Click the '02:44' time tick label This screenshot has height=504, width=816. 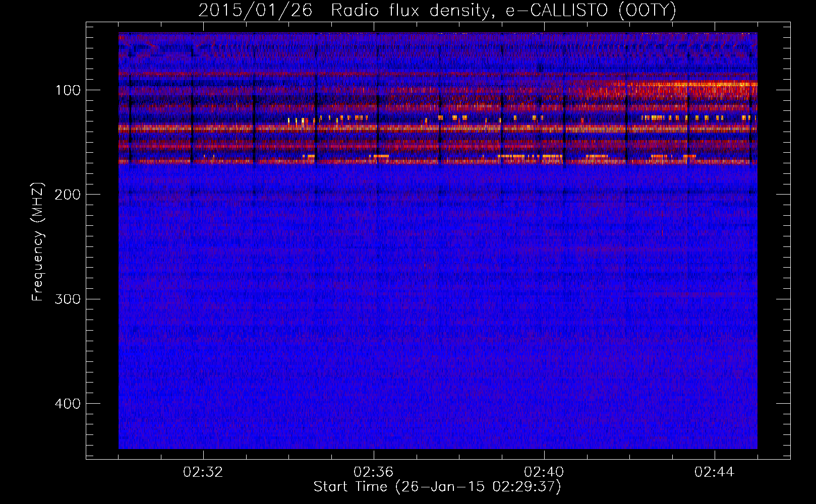click(715, 472)
